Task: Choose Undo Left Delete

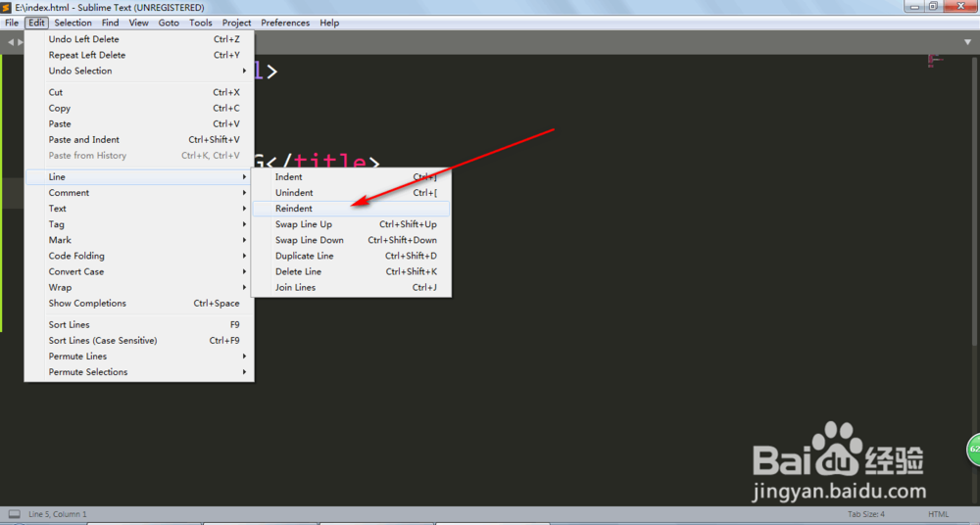Action: click(139, 39)
